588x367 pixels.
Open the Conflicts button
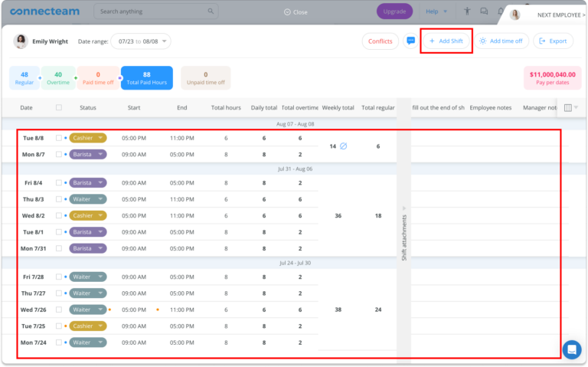(x=381, y=41)
